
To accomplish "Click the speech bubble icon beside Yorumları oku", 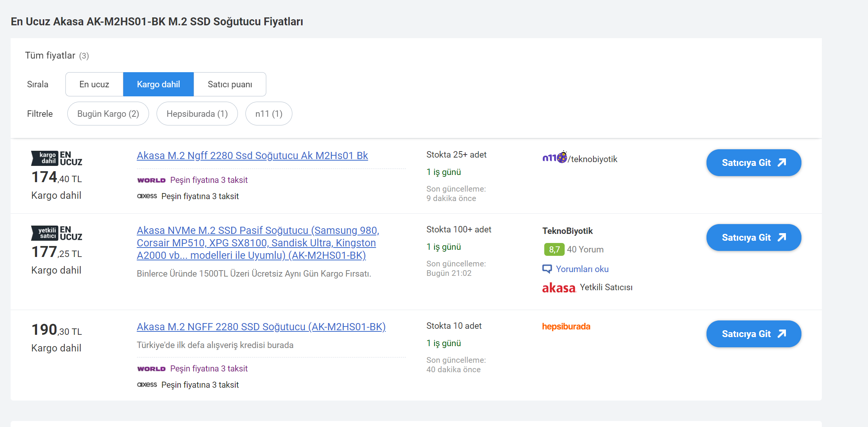I will click(547, 269).
